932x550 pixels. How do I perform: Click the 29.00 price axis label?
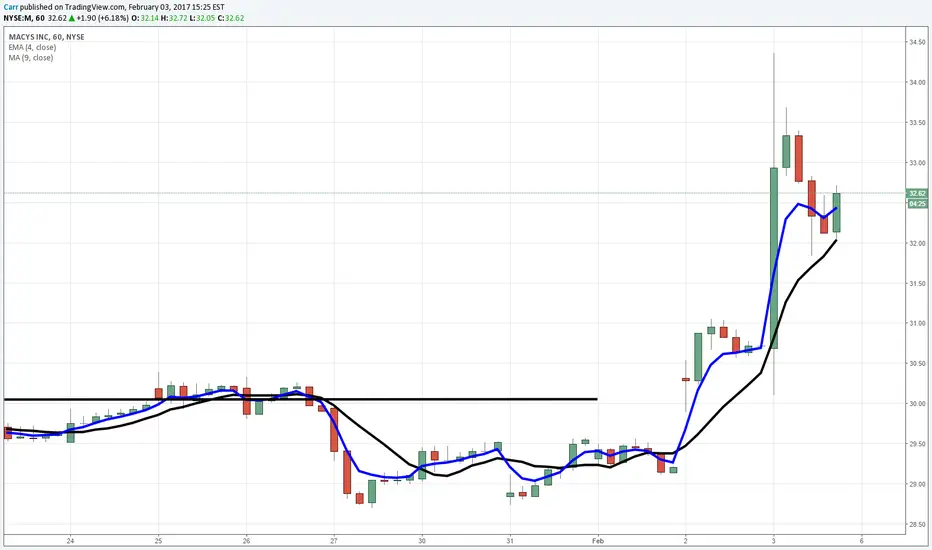[917, 485]
